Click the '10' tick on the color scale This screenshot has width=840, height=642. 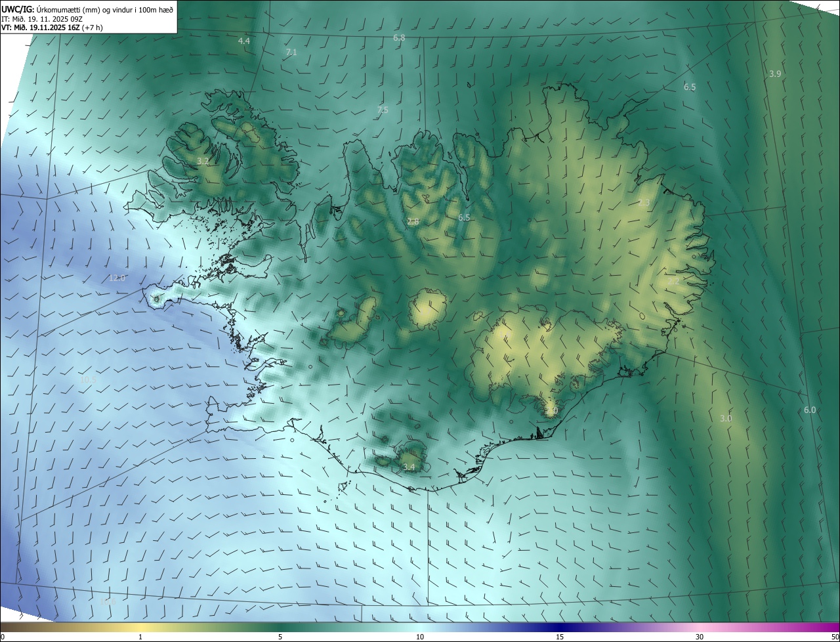click(x=420, y=637)
